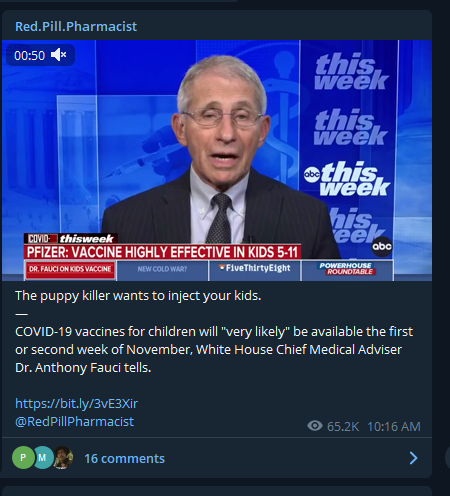The width and height of the screenshot is (450, 496).
Task: Open the green P commenter avatar
Action: [x=23, y=458]
